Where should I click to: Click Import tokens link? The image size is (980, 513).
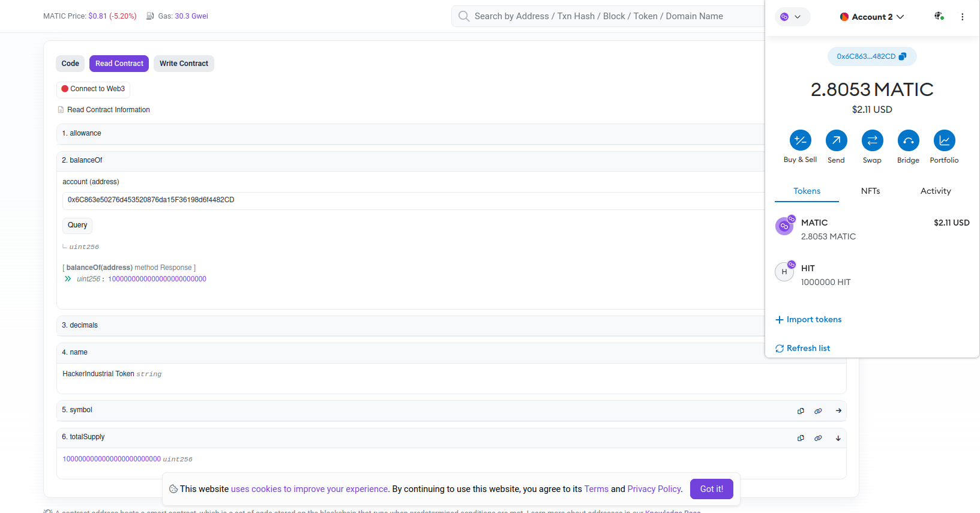[808, 320]
